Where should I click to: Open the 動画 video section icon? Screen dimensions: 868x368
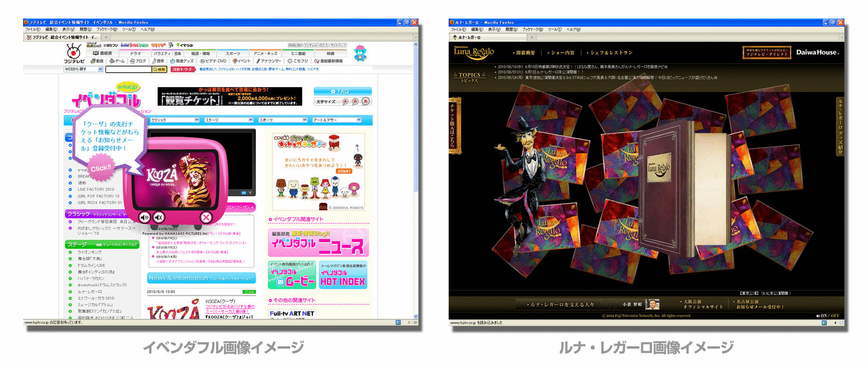[x=97, y=61]
